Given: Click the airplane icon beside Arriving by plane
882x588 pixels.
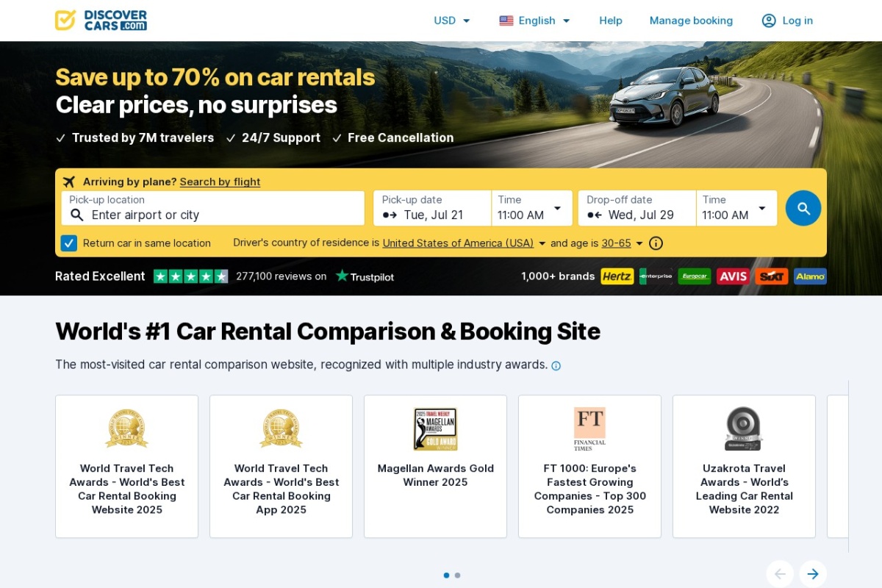Looking at the screenshot, I should pyautogui.click(x=70, y=182).
